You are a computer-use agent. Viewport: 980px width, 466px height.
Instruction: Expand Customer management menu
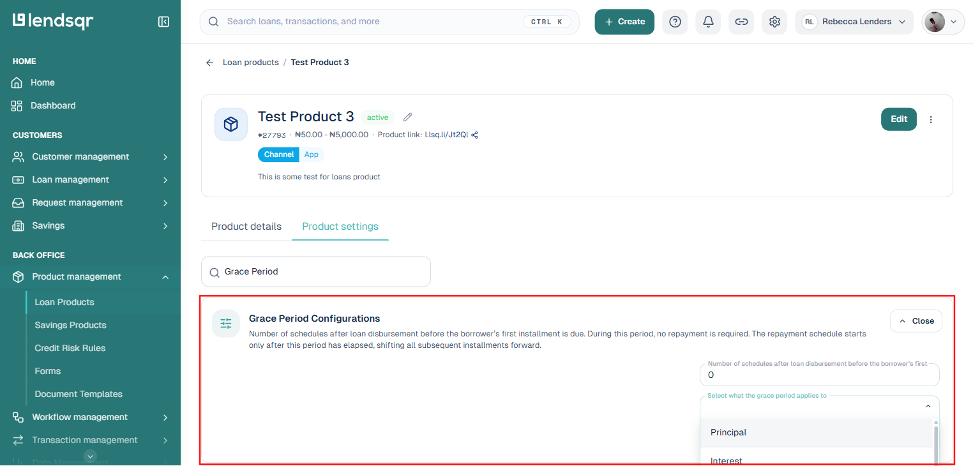(91, 157)
